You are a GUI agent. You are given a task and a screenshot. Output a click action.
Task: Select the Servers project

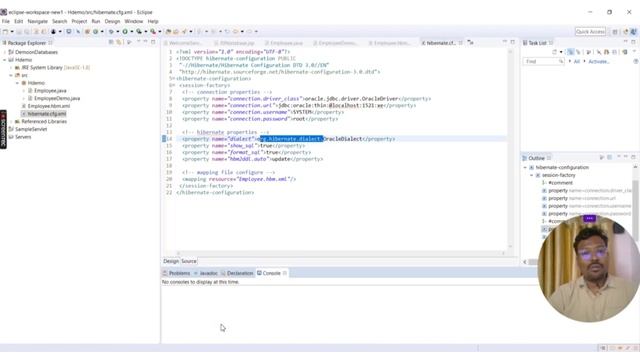pos(20,137)
